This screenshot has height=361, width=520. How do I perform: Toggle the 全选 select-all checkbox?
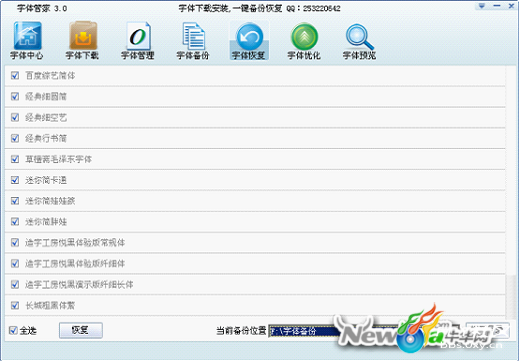tap(13, 330)
